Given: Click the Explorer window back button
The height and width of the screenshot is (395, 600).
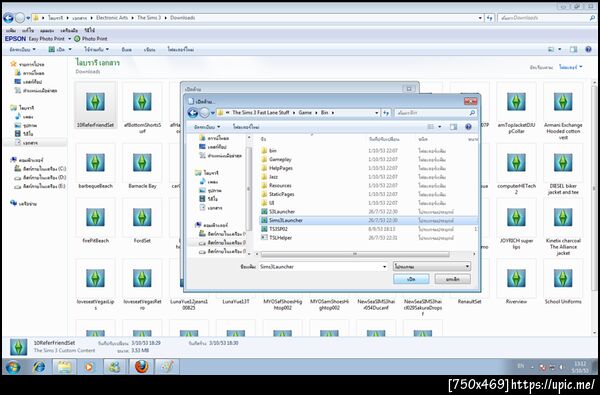Looking at the screenshot, I should tap(8, 18).
